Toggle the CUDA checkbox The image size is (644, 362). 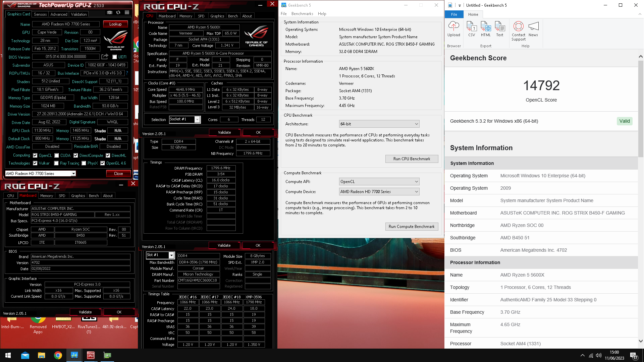(57, 155)
